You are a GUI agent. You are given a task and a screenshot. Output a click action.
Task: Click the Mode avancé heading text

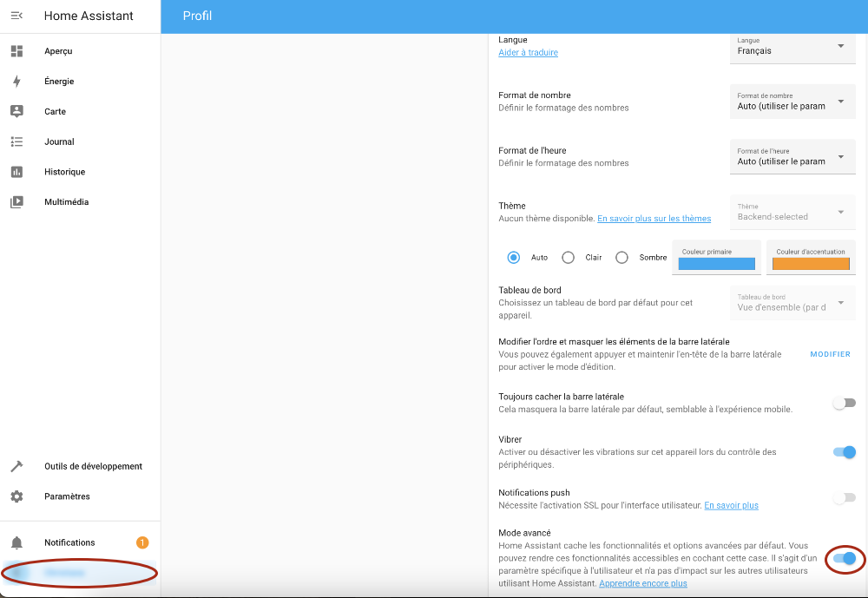(x=524, y=533)
